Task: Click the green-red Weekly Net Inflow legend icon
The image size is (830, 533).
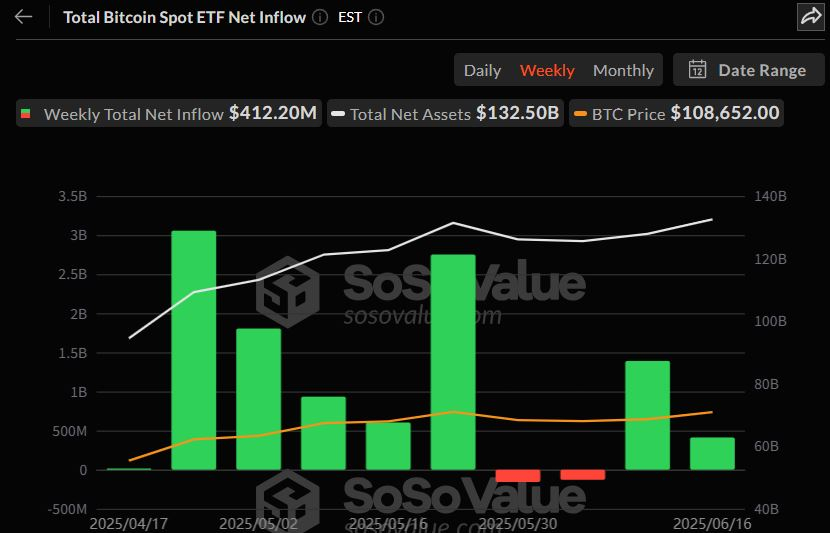Action: (26, 114)
